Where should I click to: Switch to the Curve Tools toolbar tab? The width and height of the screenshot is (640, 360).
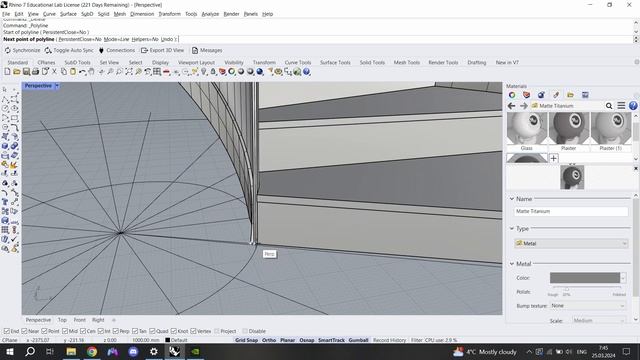pos(298,62)
